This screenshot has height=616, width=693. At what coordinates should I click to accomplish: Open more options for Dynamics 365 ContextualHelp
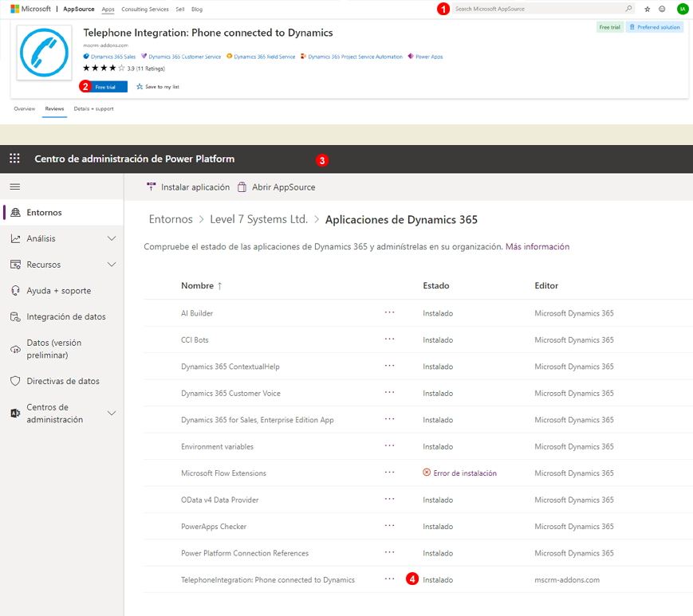pos(389,366)
